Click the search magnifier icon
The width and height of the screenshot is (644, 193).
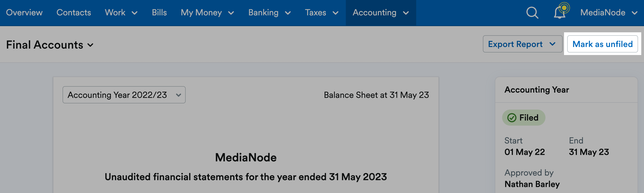[x=532, y=13]
